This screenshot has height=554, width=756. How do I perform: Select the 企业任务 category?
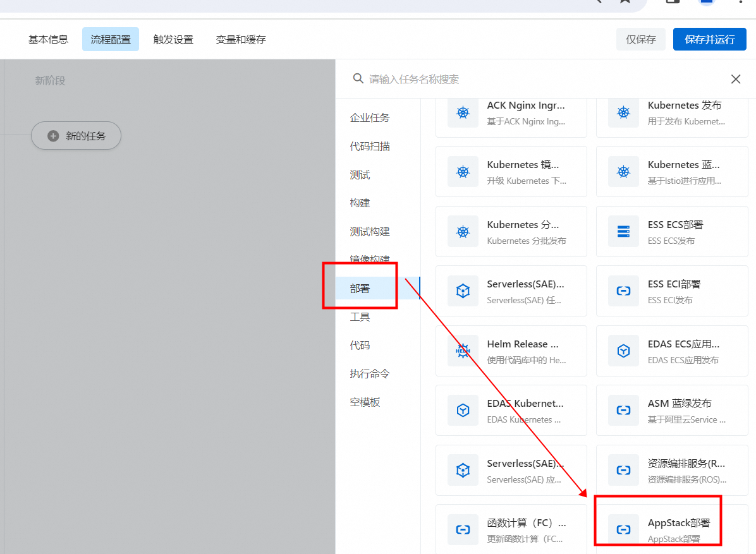tap(370, 118)
